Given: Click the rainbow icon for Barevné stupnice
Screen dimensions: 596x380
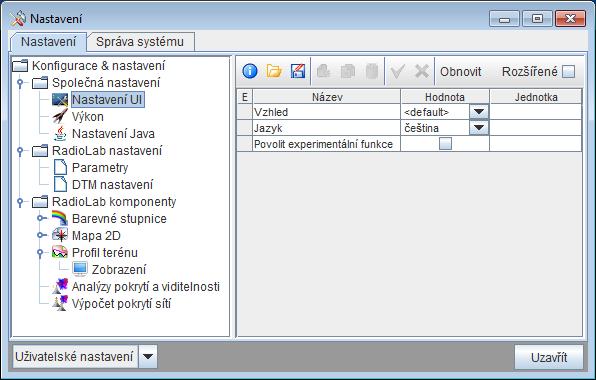Looking at the screenshot, I should (60, 218).
